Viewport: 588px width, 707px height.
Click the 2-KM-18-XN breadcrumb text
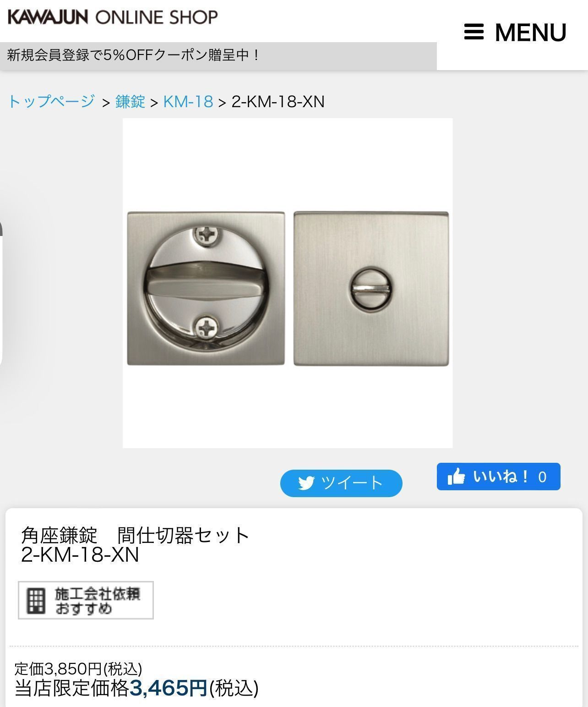coord(278,101)
